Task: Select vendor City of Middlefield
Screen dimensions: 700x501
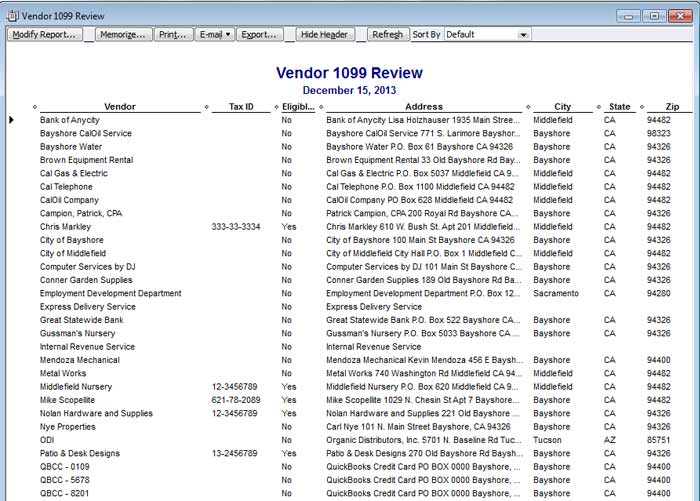Action: coord(73,253)
